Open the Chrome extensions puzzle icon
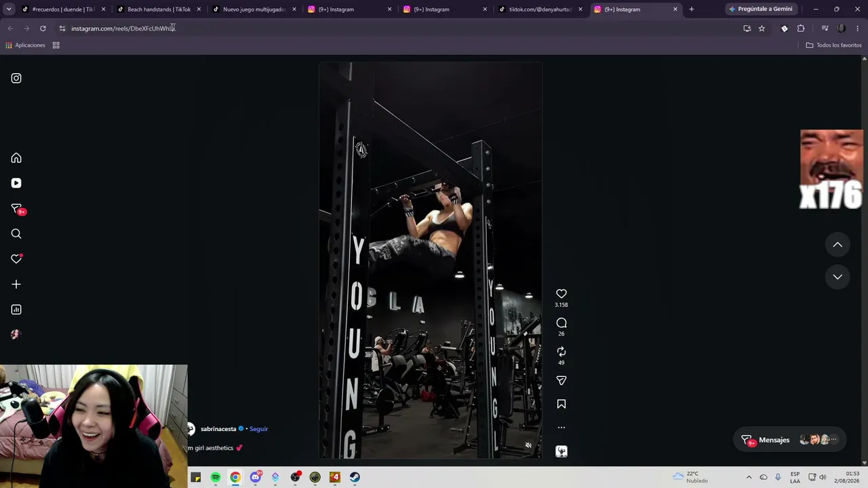868x488 pixels. (x=801, y=28)
